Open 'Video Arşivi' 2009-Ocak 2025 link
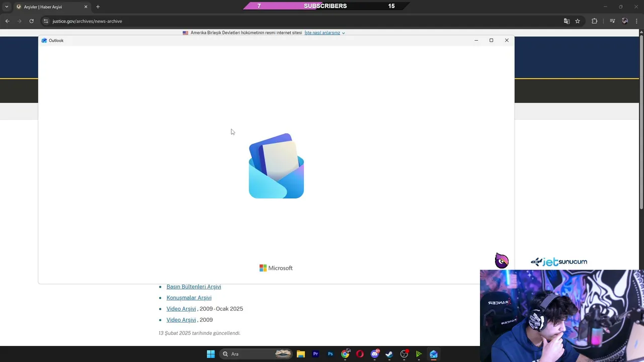Viewport: 644px width, 362px height. [x=181, y=309]
